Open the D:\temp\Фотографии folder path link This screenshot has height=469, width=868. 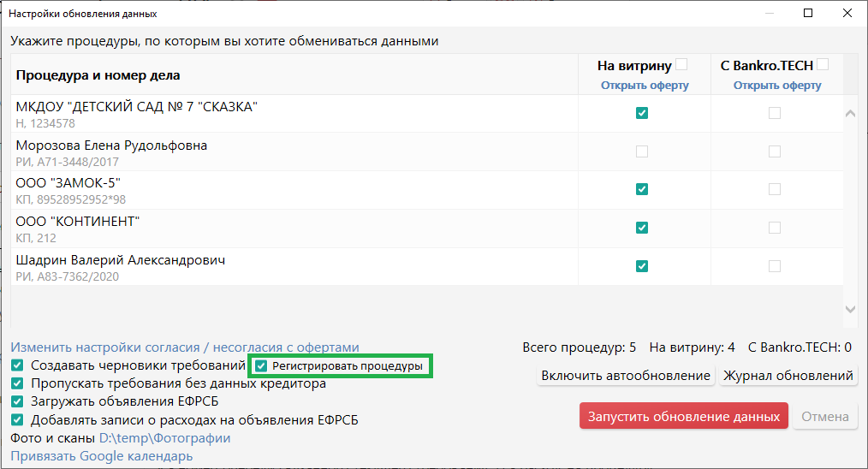164,438
